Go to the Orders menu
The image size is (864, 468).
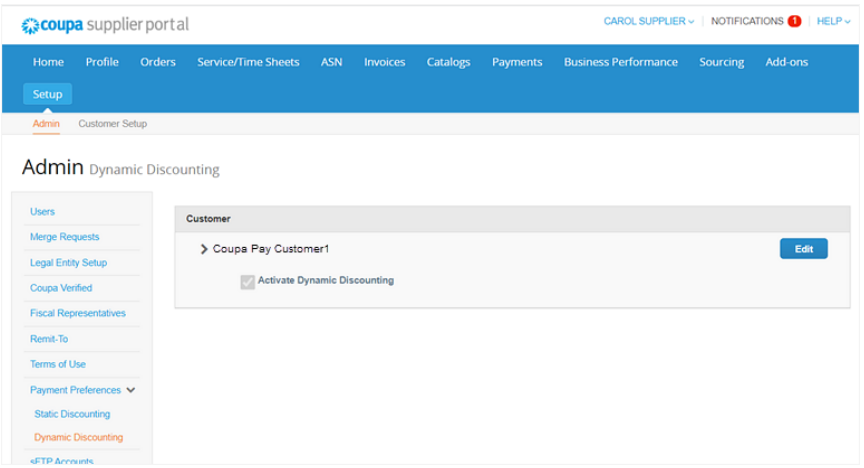pos(158,62)
